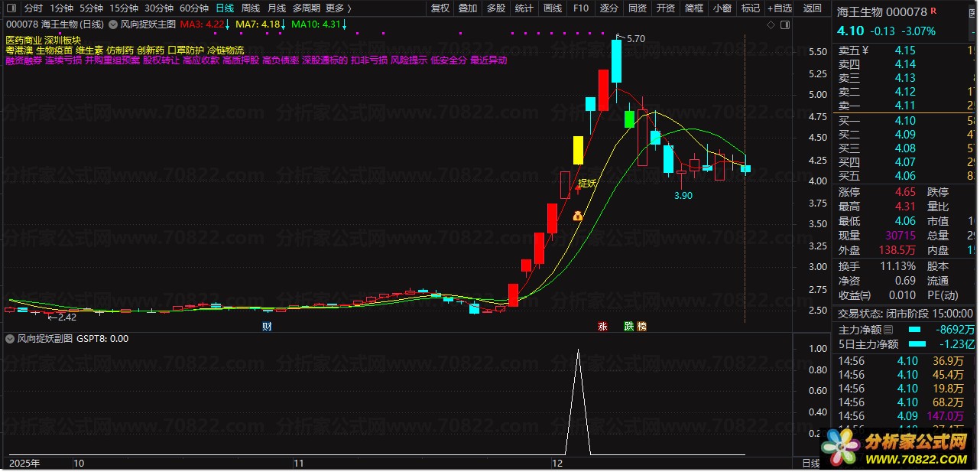This screenshot has height=472, width=980.
Task: Switch to the 1分钟 timeframe
Action: (x=61, y=8)
